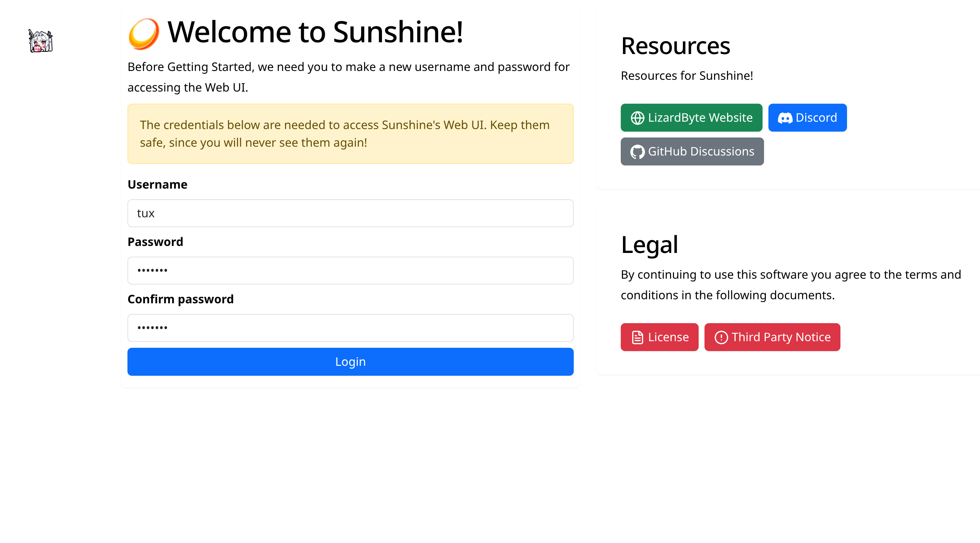Click the "Resources" heading
Image resolution: width=980 pixels, height=543 pixels.
pyautogui.click(x=675, y=46)
